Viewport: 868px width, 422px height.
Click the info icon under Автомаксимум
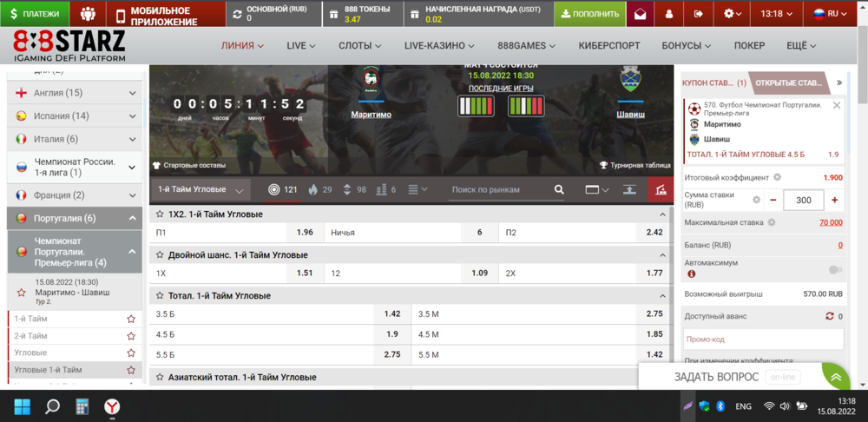coord(691,274)
